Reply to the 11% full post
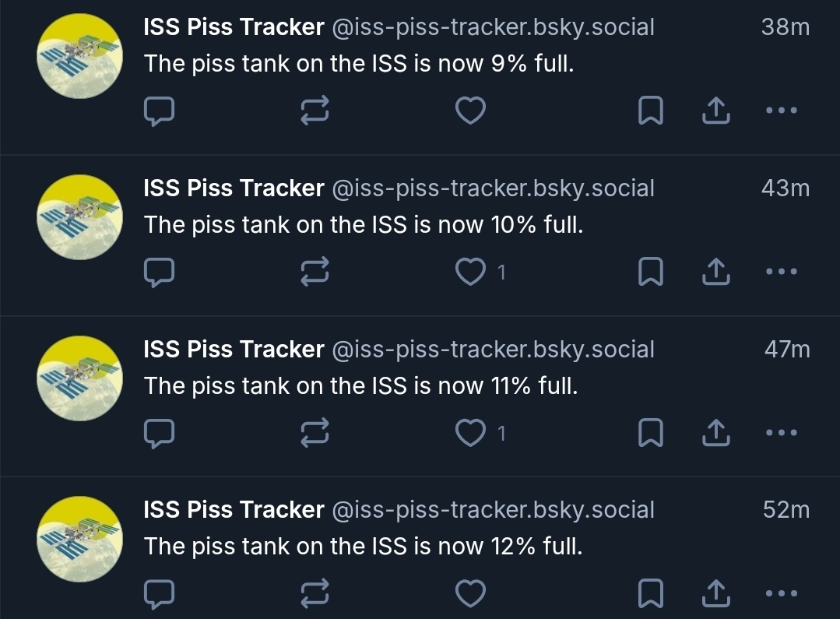 tap(160, 433)
